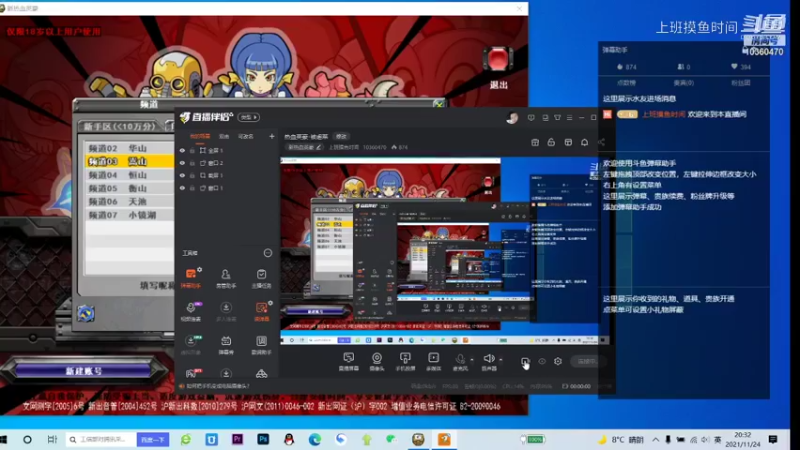The width and height of the screenshot is (800, 450).
Task: Click the 扬声器 speaker icon
Action: pos(489,360)
